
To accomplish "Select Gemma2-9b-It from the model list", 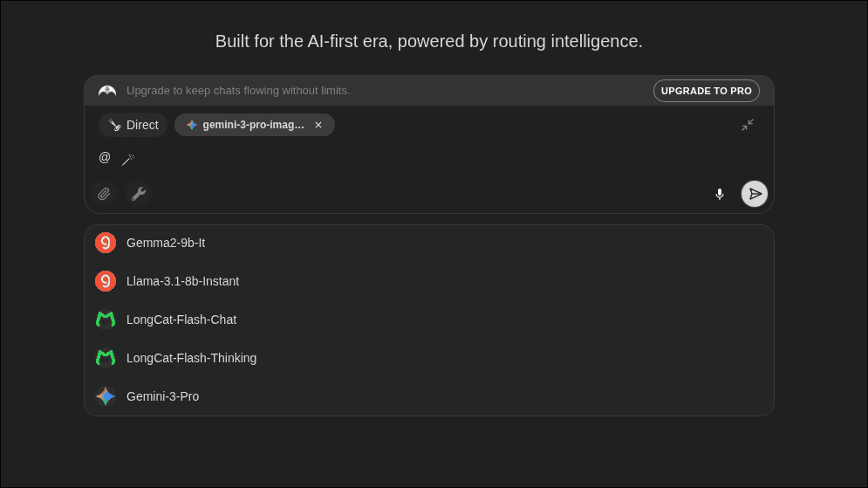I will point(166,243).
